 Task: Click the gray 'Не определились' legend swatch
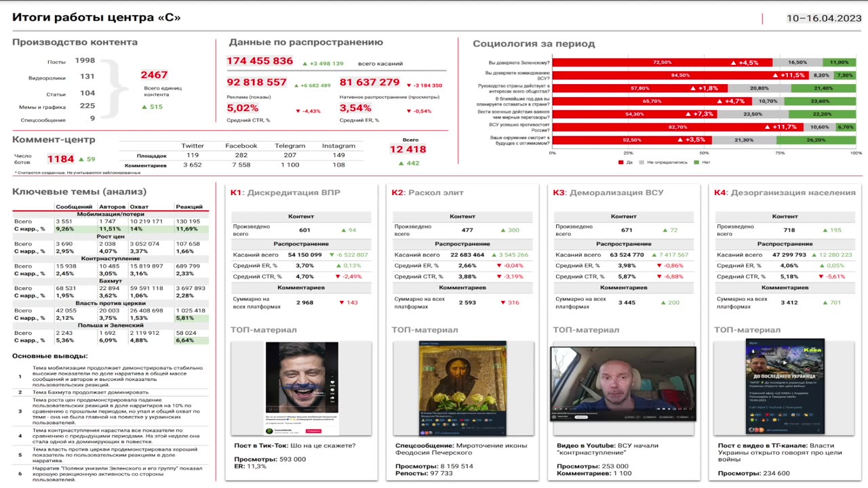[642, 163]
